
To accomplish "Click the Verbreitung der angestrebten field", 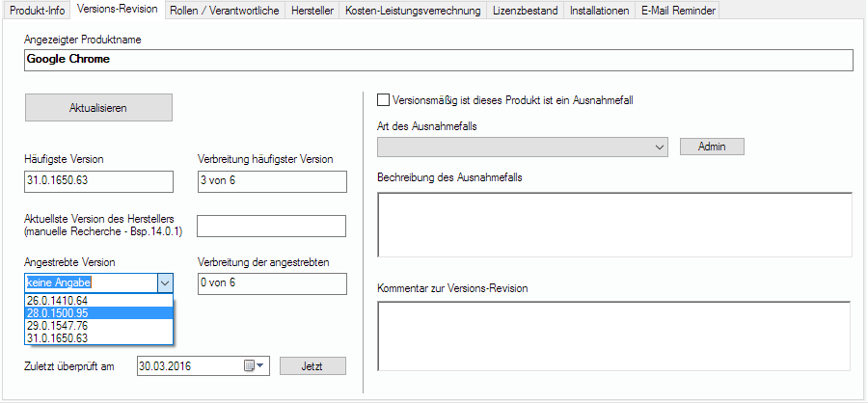I will (x=272, y=283).
